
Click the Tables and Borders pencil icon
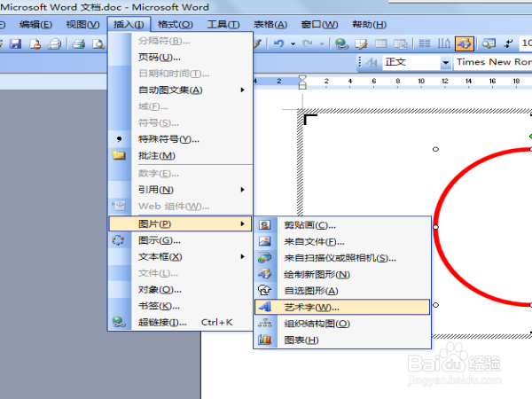(361, 43)
